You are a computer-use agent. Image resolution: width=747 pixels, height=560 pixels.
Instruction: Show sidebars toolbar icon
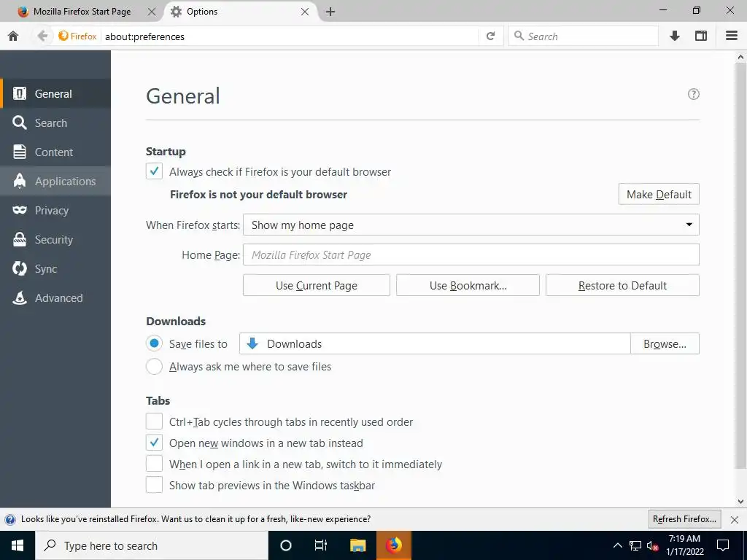(x=701, y=36)
